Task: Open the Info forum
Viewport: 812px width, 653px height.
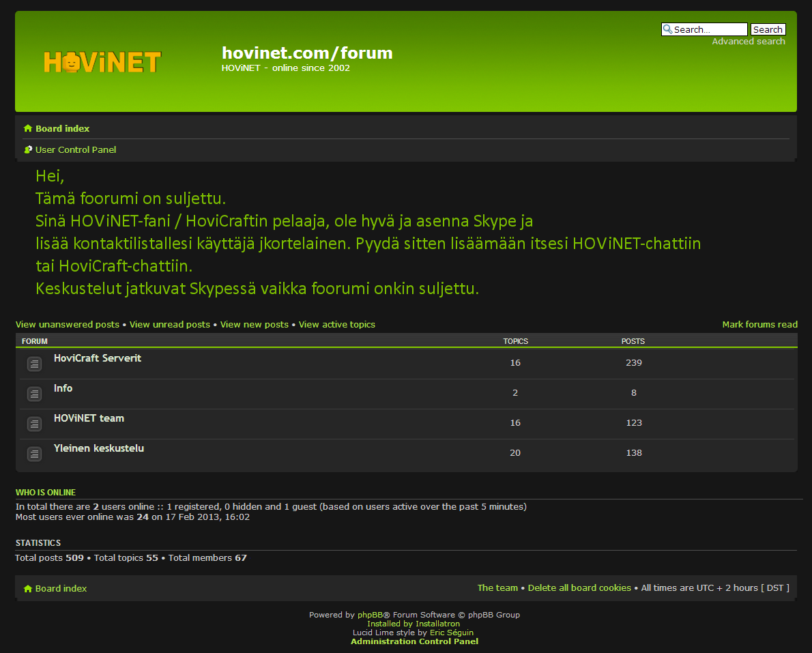Action: (63, 388)
